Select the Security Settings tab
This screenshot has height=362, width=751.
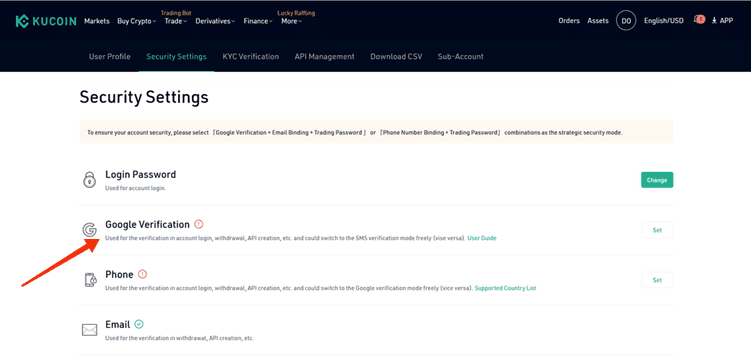pyautogui.click(x=176, y=57)
